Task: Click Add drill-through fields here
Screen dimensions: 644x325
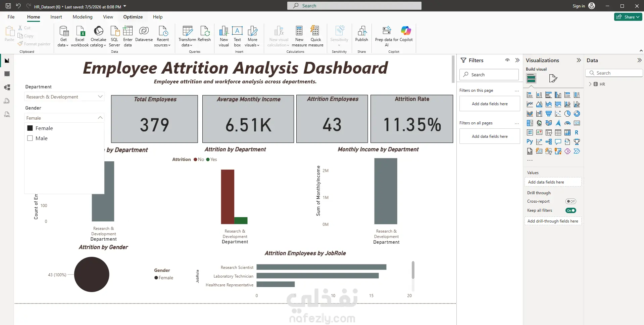Action: [x=553, y=221]
